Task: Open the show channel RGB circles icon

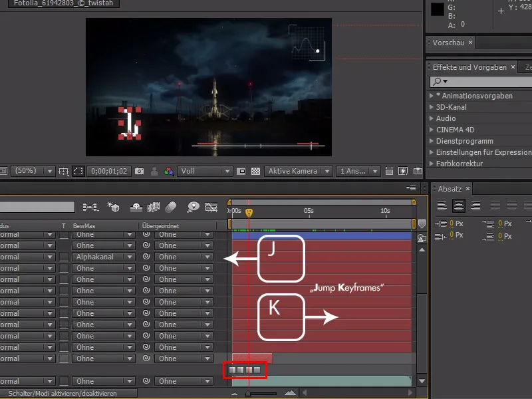Action: pyautogui.click(x=169, y=172)
